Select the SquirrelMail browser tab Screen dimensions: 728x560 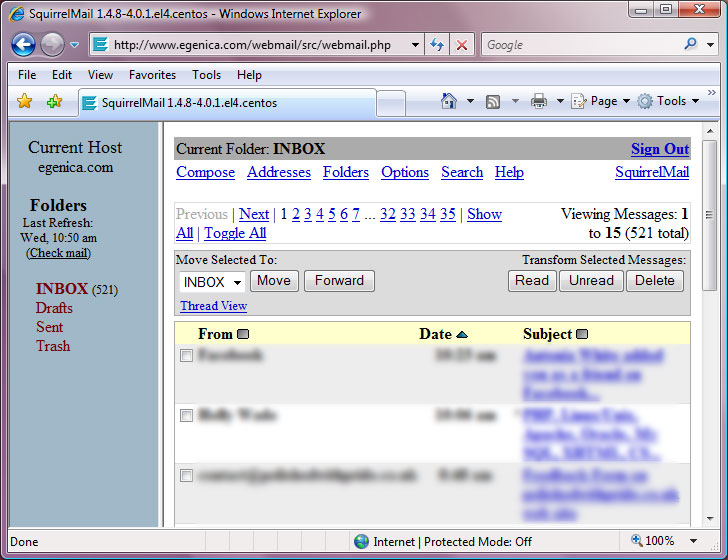click(228, 103)
